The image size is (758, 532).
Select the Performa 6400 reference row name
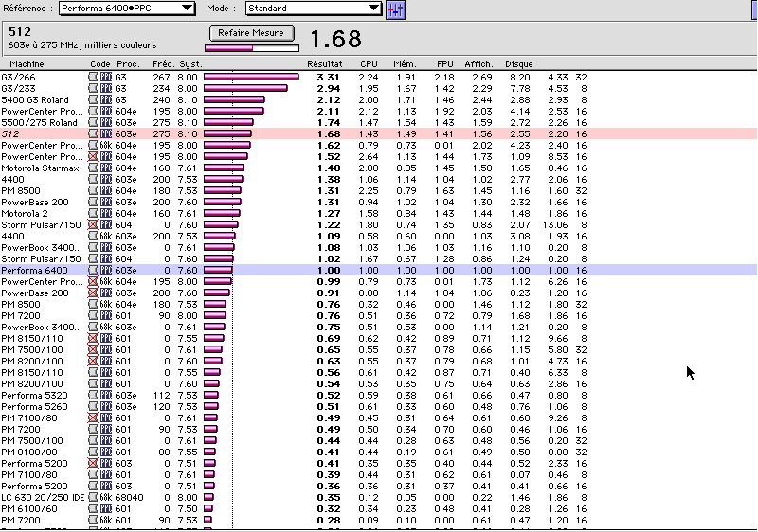click(34, 271)
